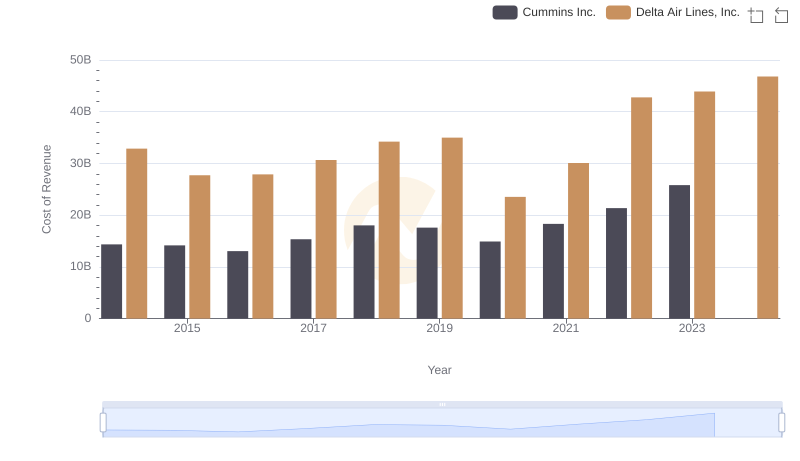Click the Cummins bar for 2015
The width and height of the screenshot is (800, 461).
click(174, 282)
